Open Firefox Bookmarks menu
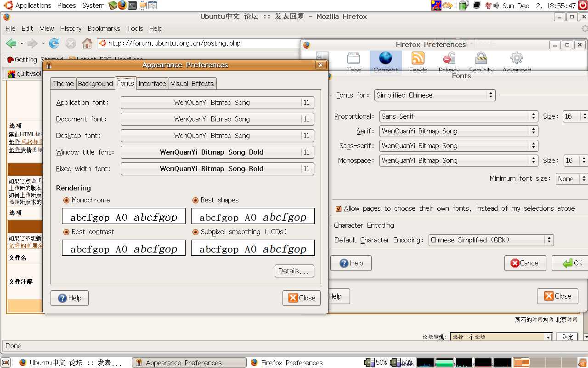This screenshot has width=588, height=368. [x=104, y=29]
